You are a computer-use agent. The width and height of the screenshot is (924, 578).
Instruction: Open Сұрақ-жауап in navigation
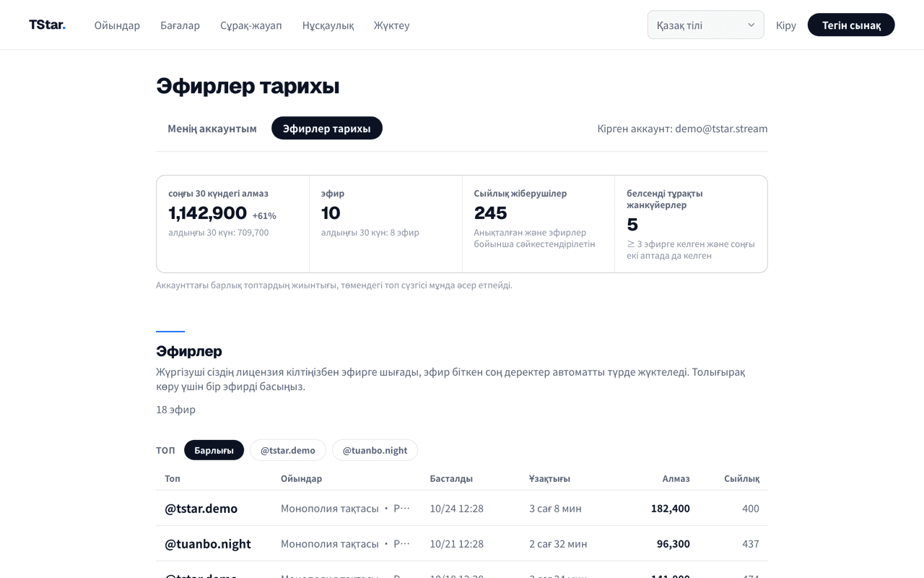tap(251, 25)
